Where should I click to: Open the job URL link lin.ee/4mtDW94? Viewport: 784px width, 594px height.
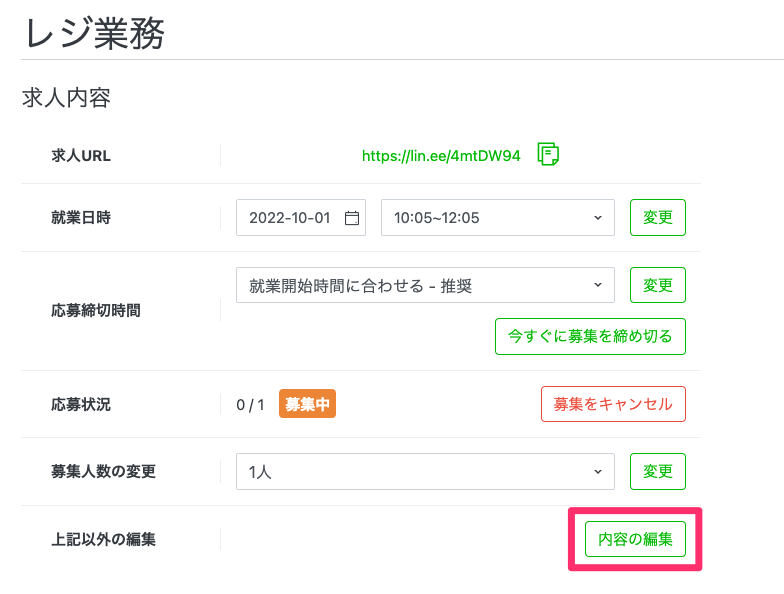tap(441, 156)
